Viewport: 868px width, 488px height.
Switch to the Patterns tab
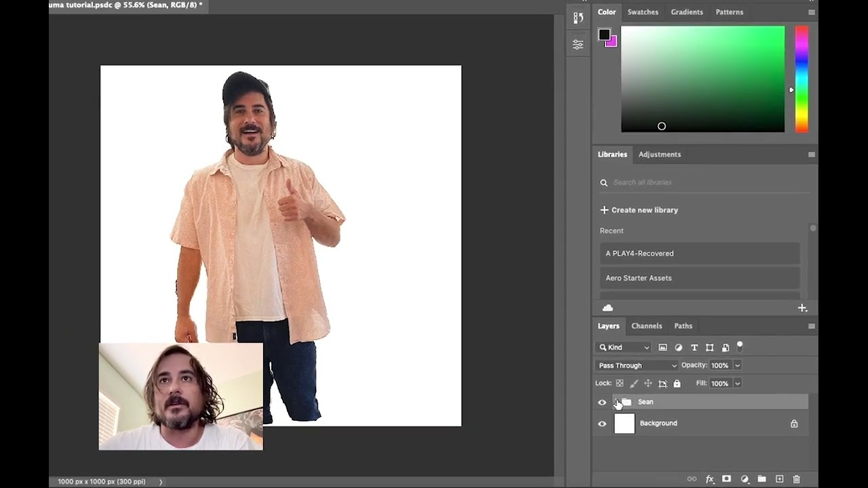[x=729, y=12]
